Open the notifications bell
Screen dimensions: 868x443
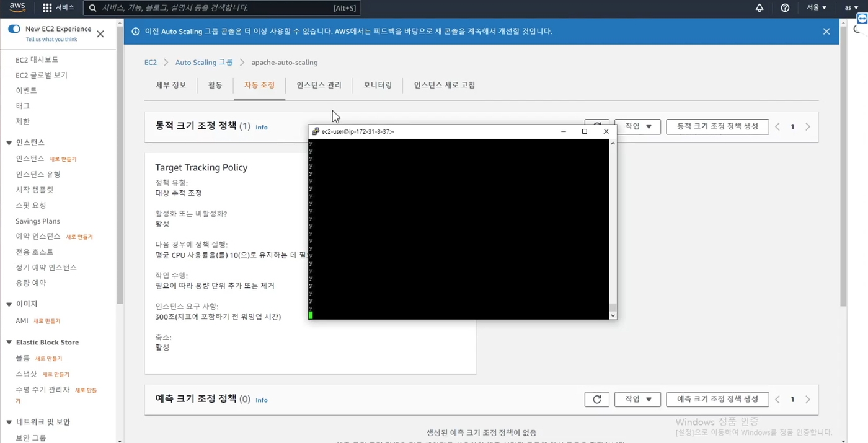759,8
